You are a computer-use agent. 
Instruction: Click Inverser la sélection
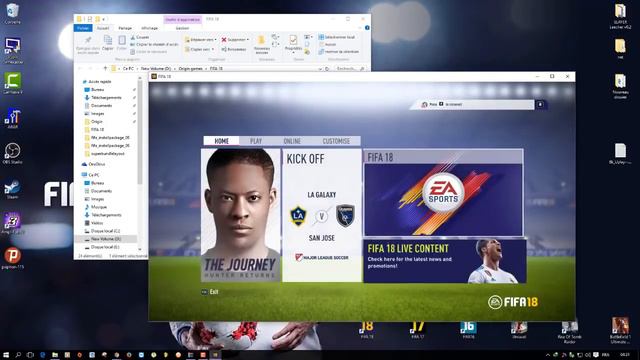pos(339,51)
